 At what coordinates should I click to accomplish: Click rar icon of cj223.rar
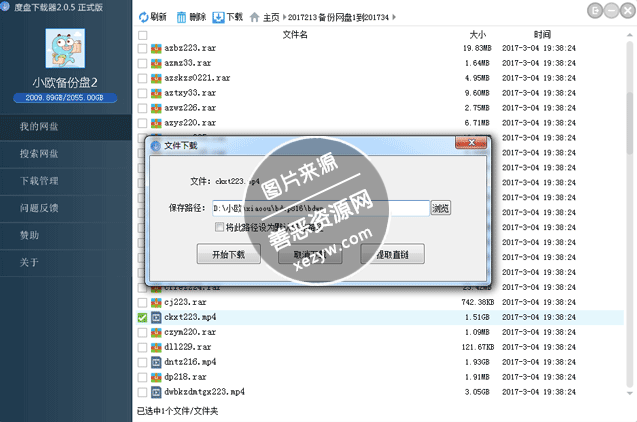coord(156,303)
